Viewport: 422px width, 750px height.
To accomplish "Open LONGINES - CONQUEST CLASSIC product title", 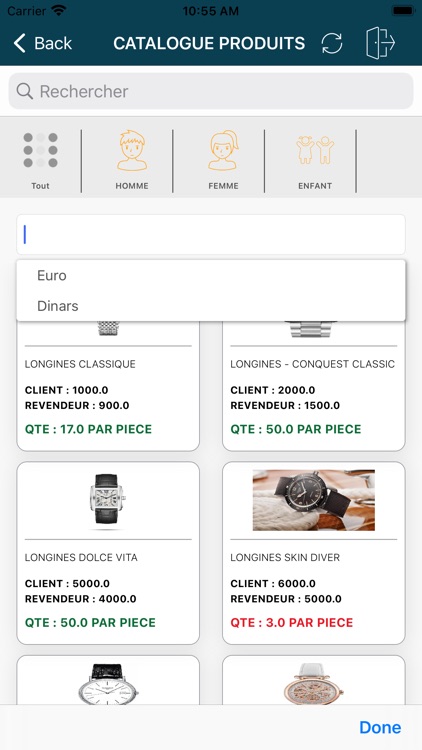I will pos(312,364).
